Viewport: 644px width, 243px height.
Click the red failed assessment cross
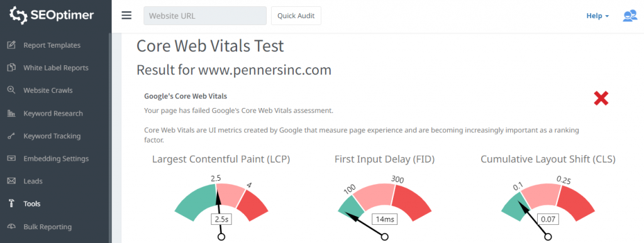601,99
